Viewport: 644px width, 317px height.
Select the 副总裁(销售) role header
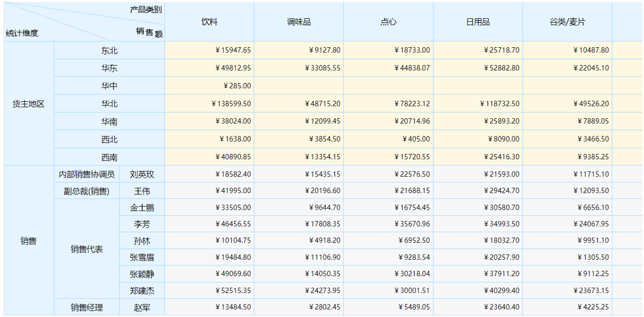87,191
